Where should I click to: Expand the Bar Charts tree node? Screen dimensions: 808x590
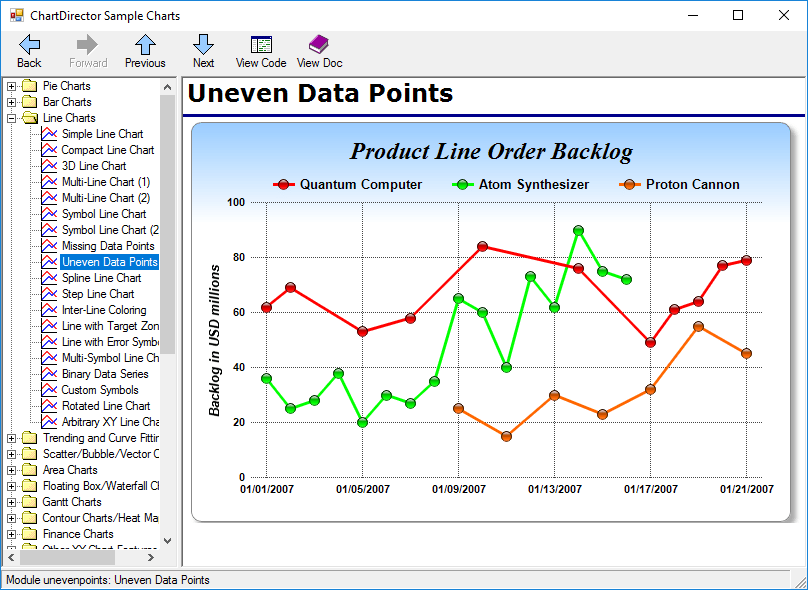[x=12, y=102]
